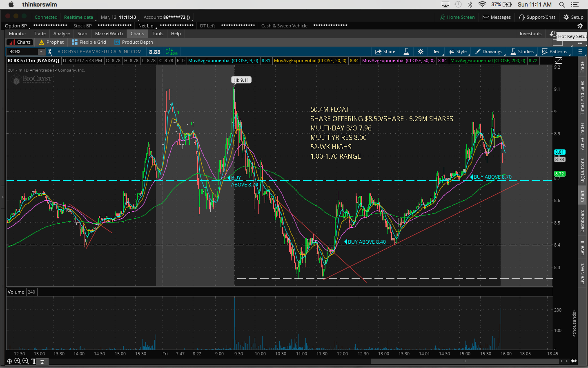This screenshot has height=368, width=588.
Task: Click the zoom out magnifier
Action: coord(25,361)
